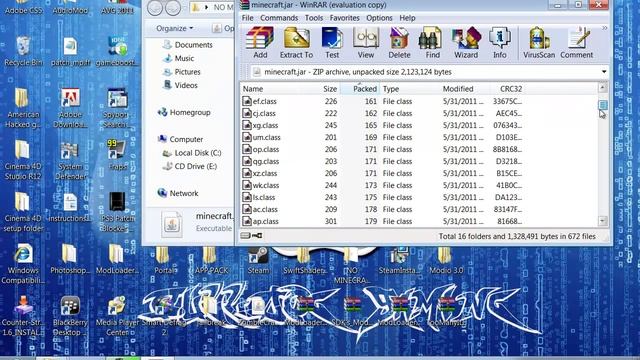Show archive Info
This screenshot has width=640, height=360.
500,43
